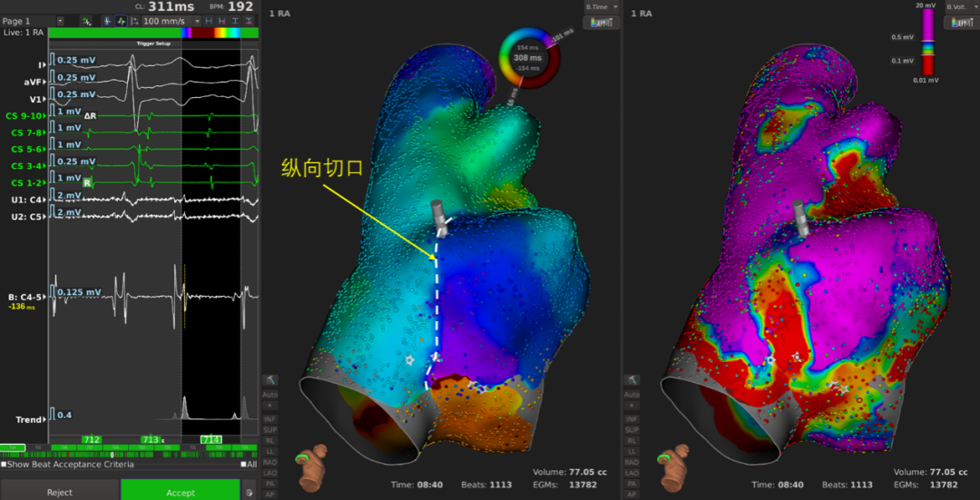Toggle the Auto view button in left map
Screen dimensions: 980x500
coord(269,395)
